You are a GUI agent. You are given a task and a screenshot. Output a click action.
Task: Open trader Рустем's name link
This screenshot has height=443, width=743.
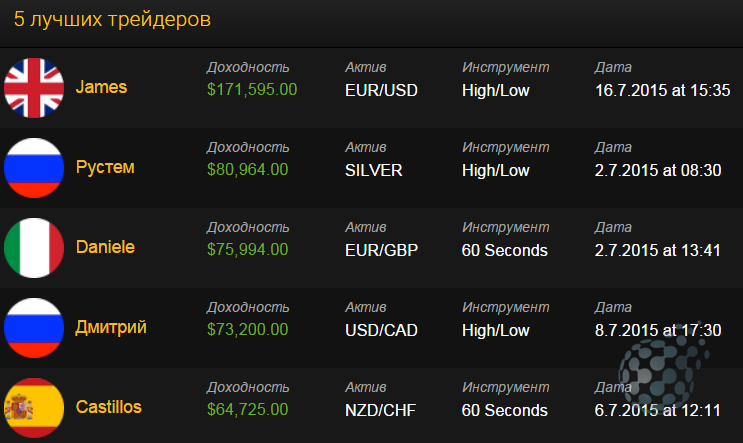click(x=105, y=168)
